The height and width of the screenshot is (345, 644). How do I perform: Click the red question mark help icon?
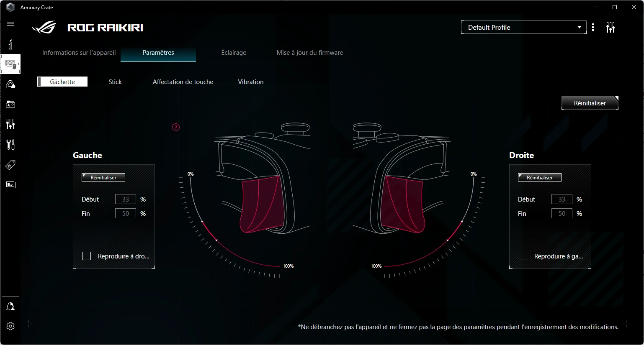[x=176, y=127]
